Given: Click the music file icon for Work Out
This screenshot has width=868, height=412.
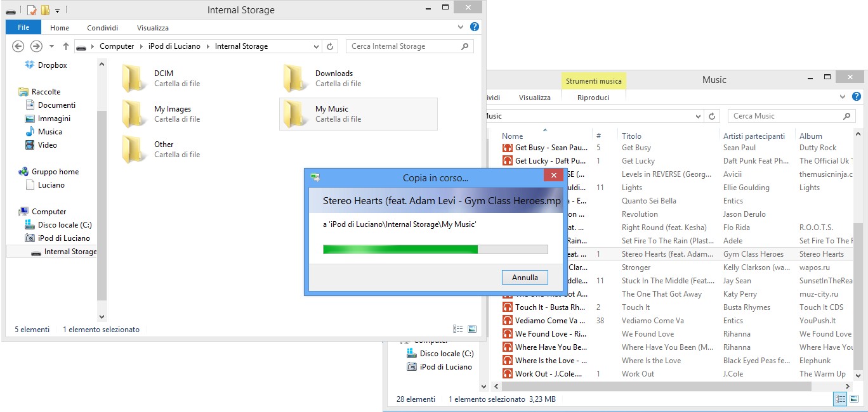Looking at the screenshot, I should click(507, 374).
